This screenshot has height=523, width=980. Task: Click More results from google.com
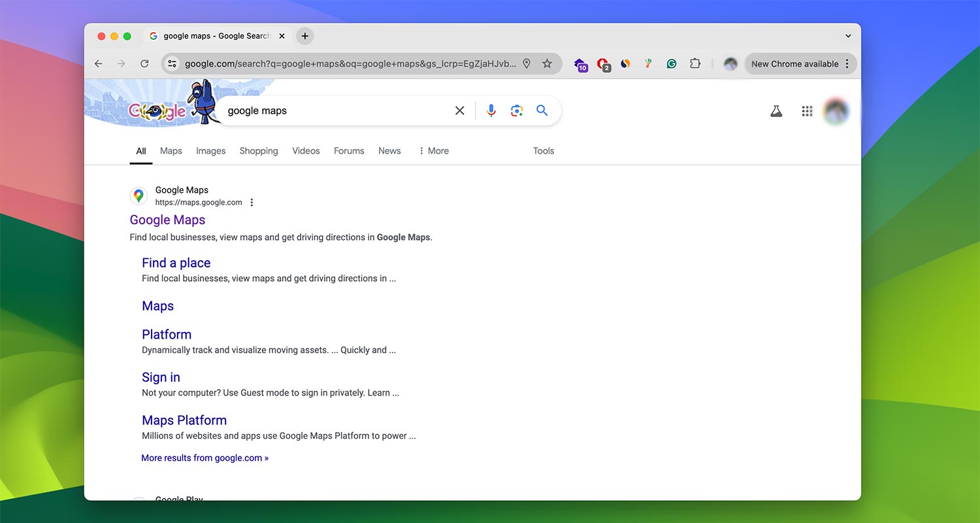204,458
